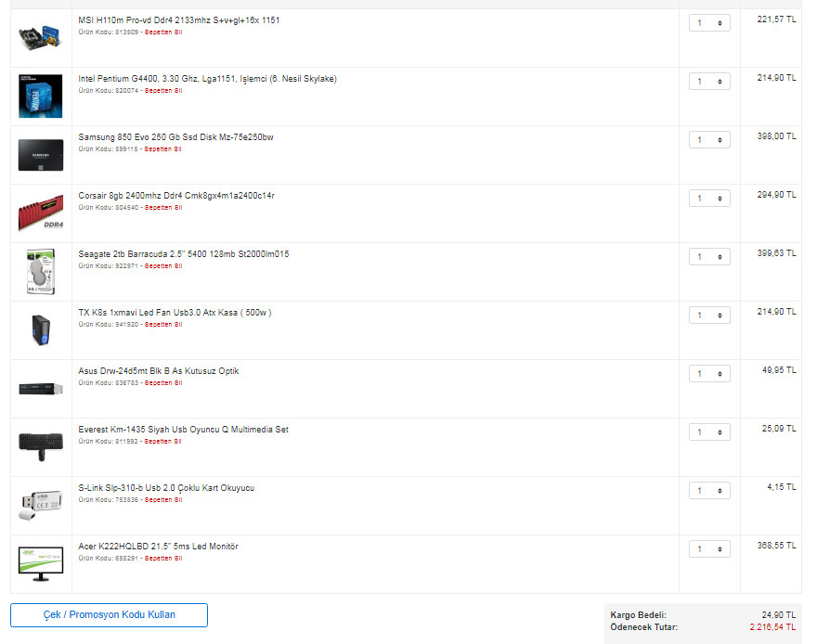This screenshot has height=644, width=817.
Task: Adjust quantity of Everest Km-1435 set
Action: pyautogui.click(x=709, y=432)
